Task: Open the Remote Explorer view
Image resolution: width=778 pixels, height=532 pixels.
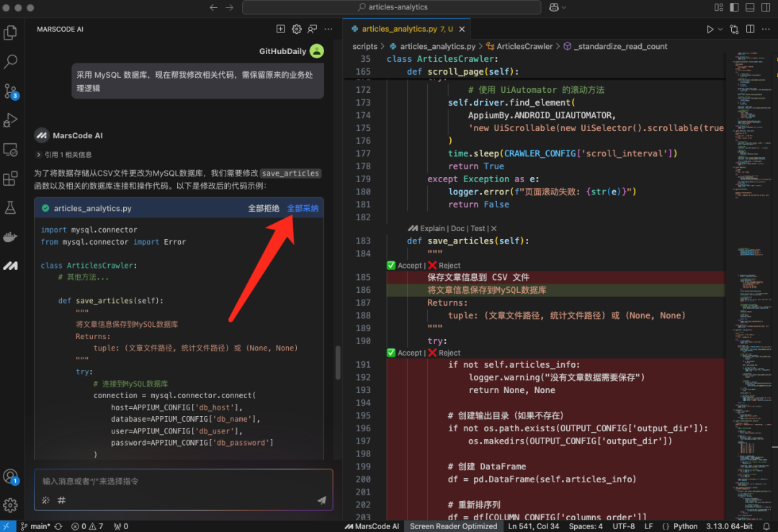Action: point(10,149)
